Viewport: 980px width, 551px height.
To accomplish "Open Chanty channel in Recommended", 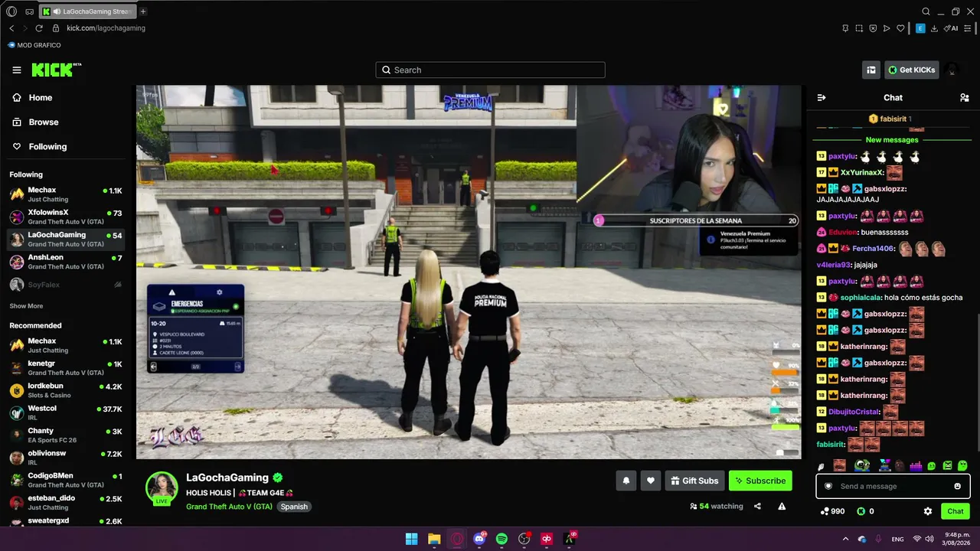I will [66, 435].
